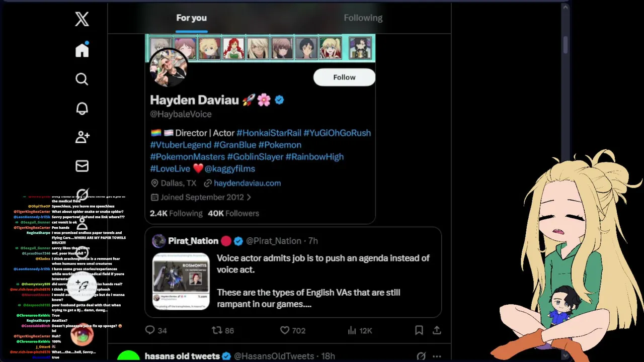This screenshot has width=644, height=362.
Task: Open Explore search in the sidebar
Action: (x=82, y=79)
